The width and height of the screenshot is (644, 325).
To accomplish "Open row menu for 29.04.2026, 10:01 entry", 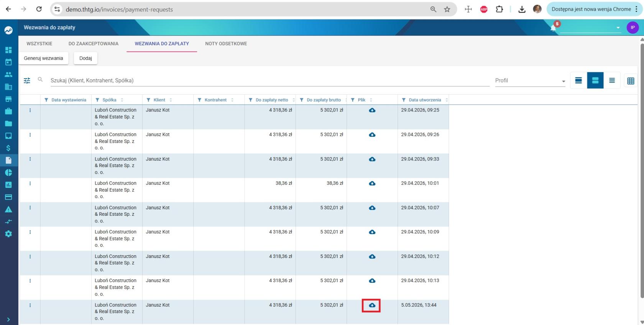I will [x=30, y=184].
